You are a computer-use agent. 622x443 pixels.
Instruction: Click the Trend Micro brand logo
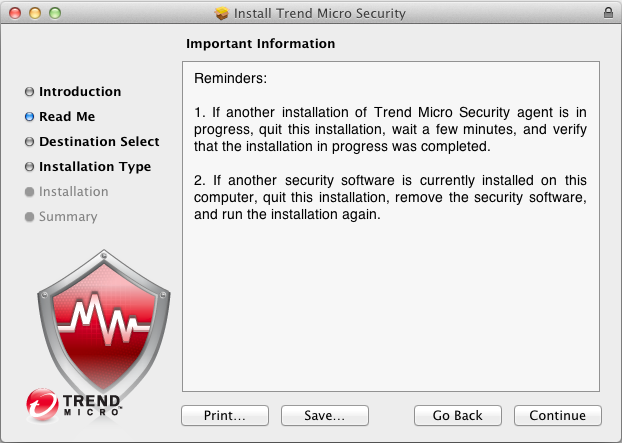74,402
